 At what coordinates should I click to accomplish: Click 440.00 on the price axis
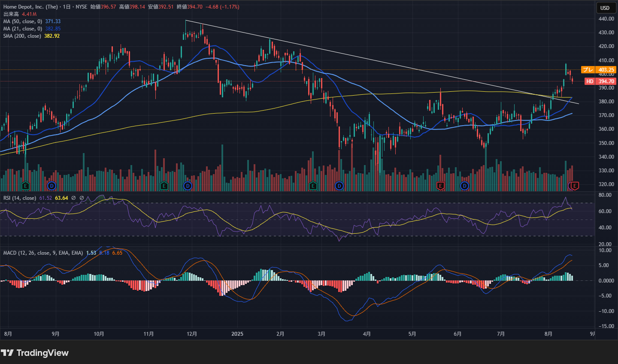click(606, 19)
